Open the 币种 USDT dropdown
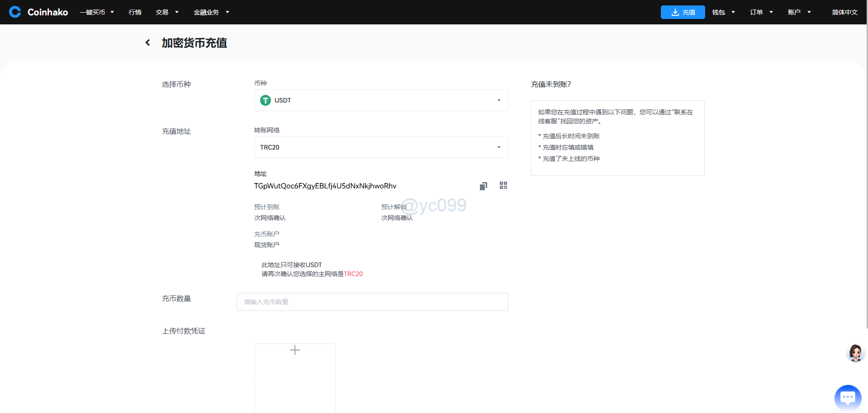The width and height of the screenshot is (868, 413). point(381,100)
